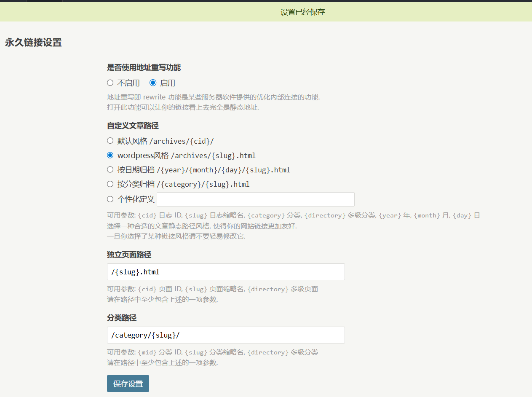Choose wordpress风格 article path option
This screenshot has height=397, width=532.
pyautogui.click(x=110, y=155)
